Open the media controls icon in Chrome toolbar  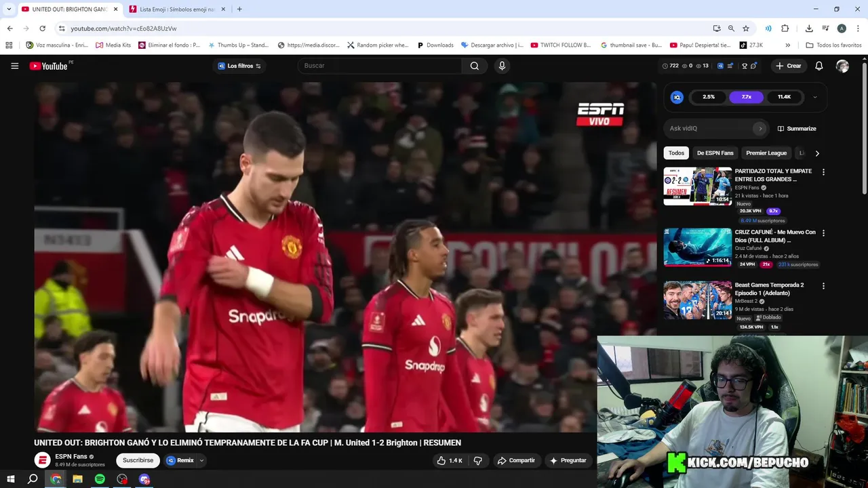click(825, 28)
